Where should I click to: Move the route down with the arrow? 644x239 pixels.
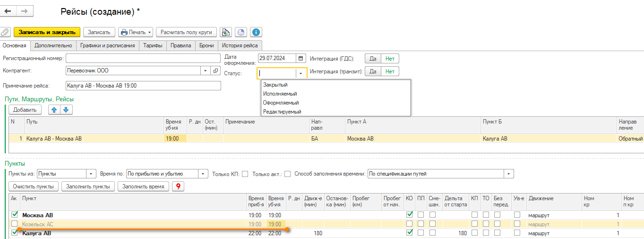(66, 110)
